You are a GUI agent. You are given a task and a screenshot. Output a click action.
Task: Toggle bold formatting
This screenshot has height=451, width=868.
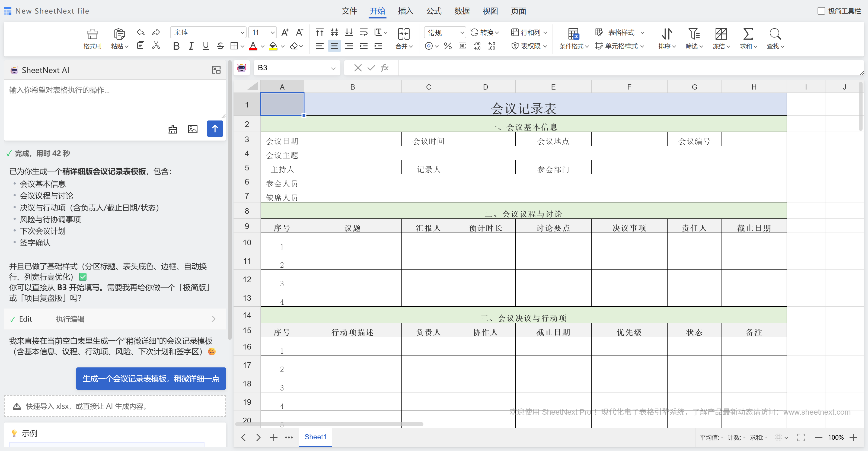(x=176, y=46)
